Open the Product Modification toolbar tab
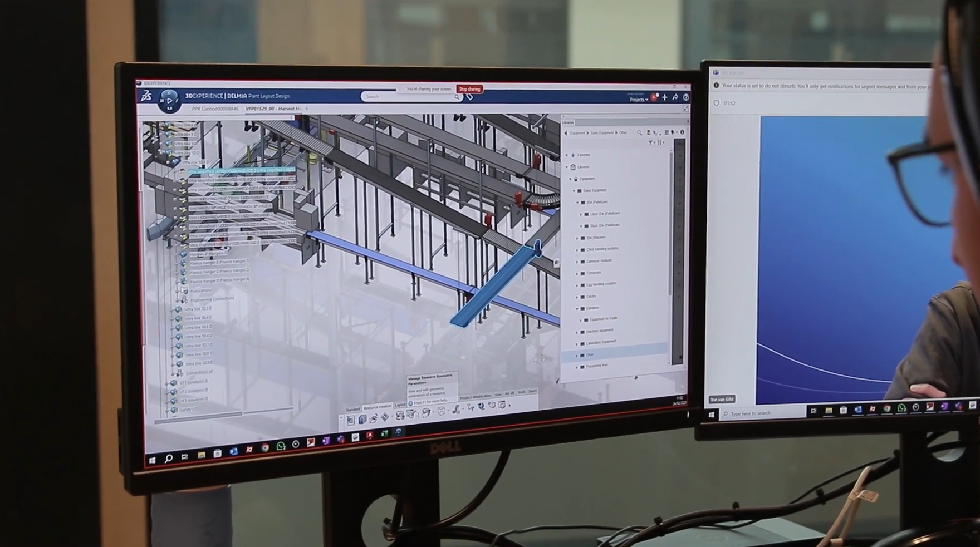The width and height of the screenshot is (980, 547). tap(475, 396)
